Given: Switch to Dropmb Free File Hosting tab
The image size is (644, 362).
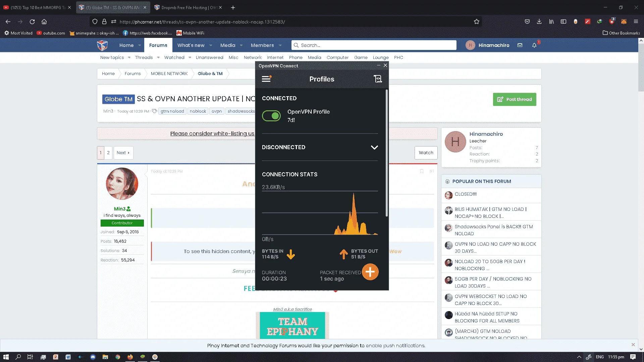Looking at the screenshot, I should point(188,7).
